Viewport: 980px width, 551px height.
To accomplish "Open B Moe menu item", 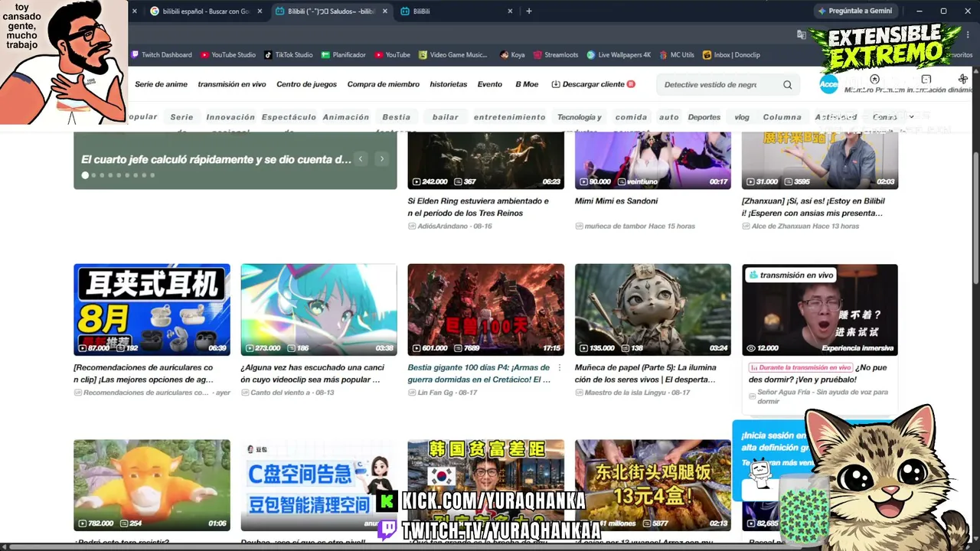I will [x=527, y=84].
